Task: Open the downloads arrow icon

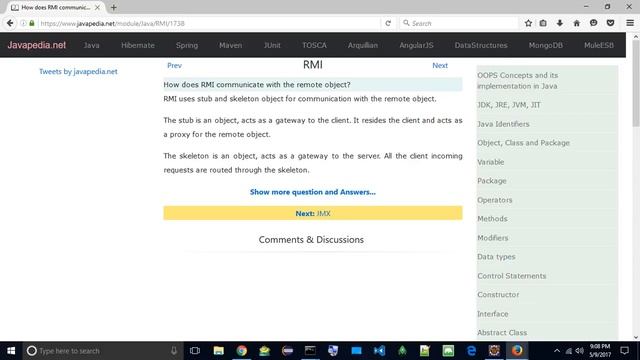Action: point(560,23)
